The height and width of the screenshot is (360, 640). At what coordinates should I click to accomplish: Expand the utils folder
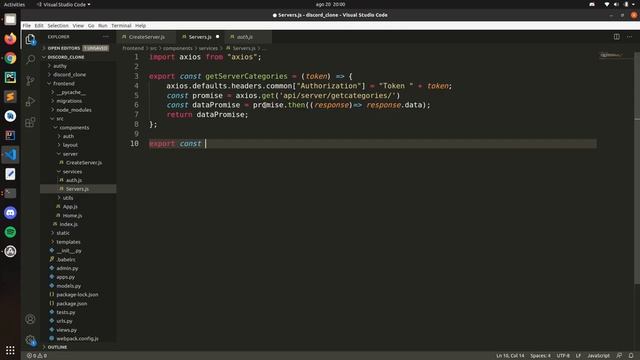pyautogui.click(x=68, y=198)
